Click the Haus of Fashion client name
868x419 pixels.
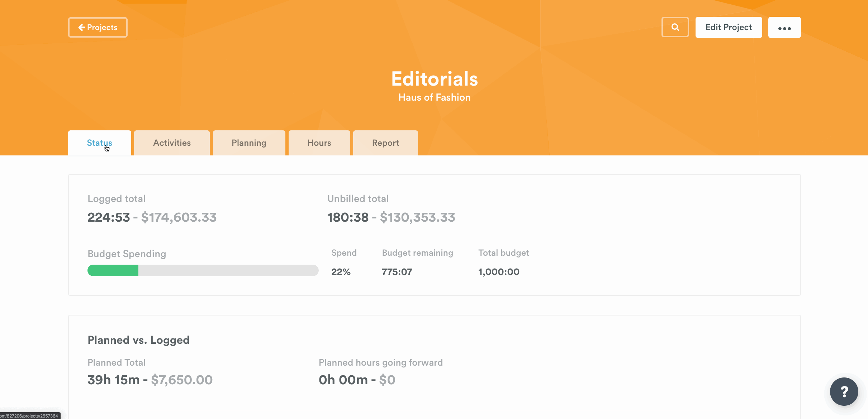click(434, 97)
